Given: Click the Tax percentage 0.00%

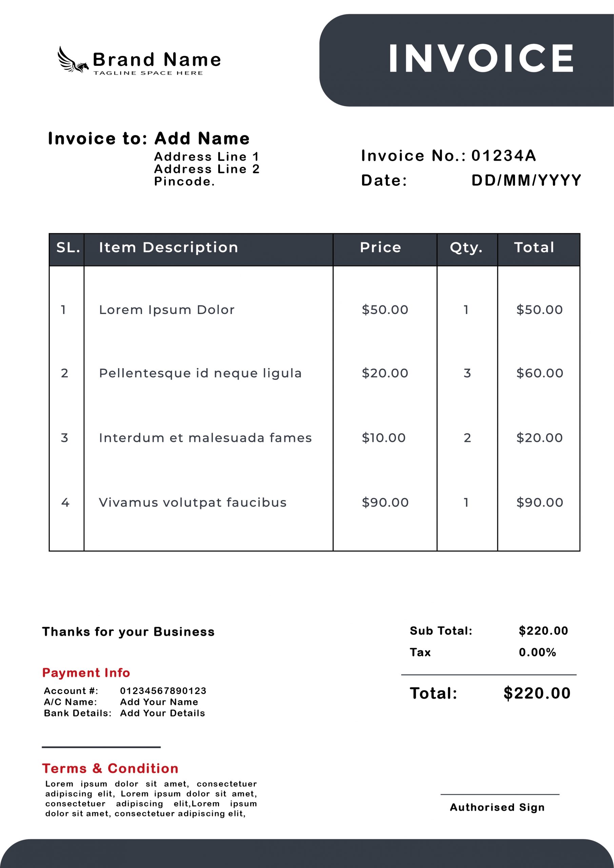Looking at the screenshot, I should [537, 652].
